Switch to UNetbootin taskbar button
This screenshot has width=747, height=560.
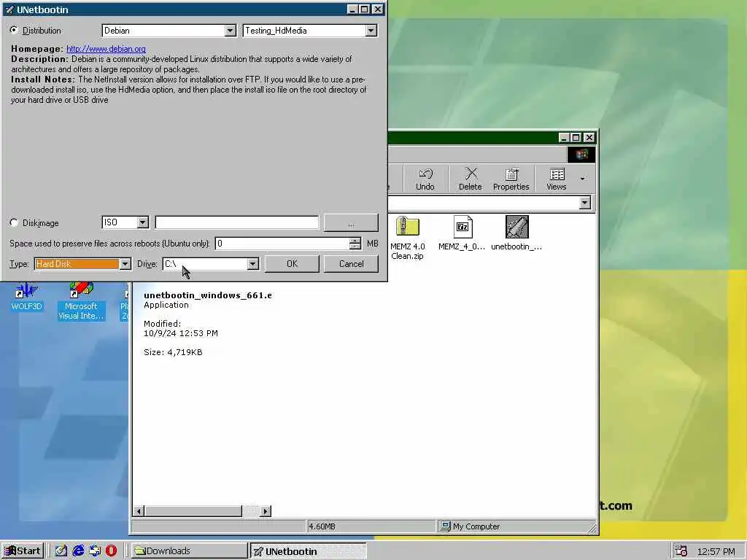tap(309, 551)
